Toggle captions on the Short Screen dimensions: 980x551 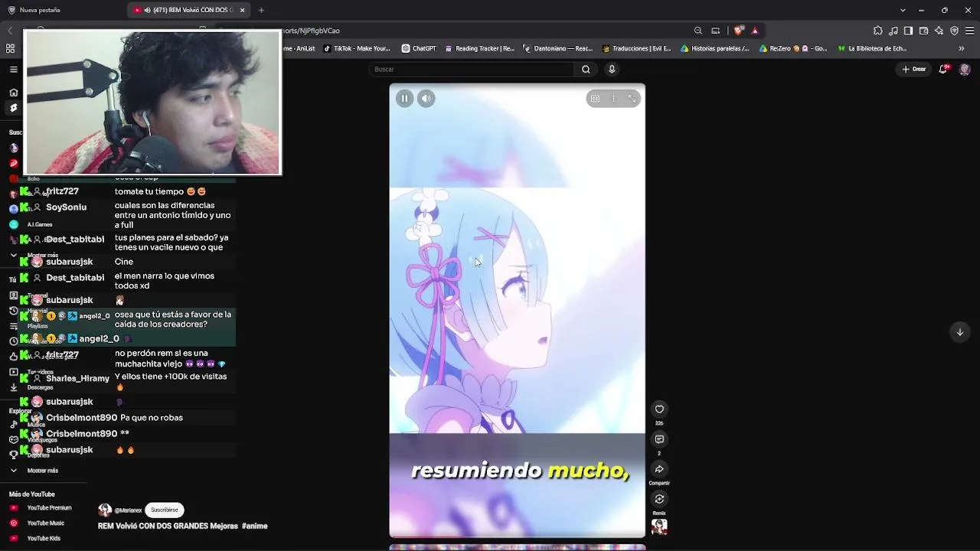tap(595, 99)
